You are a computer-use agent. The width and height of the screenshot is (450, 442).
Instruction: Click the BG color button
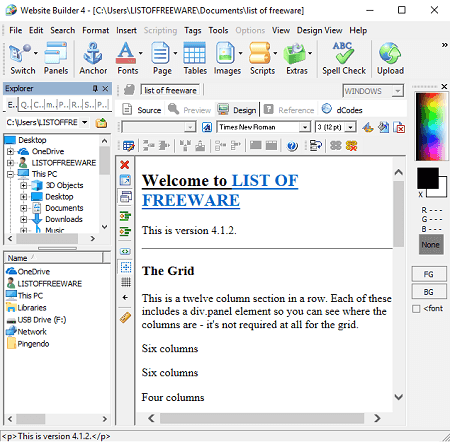pos(428,292)
